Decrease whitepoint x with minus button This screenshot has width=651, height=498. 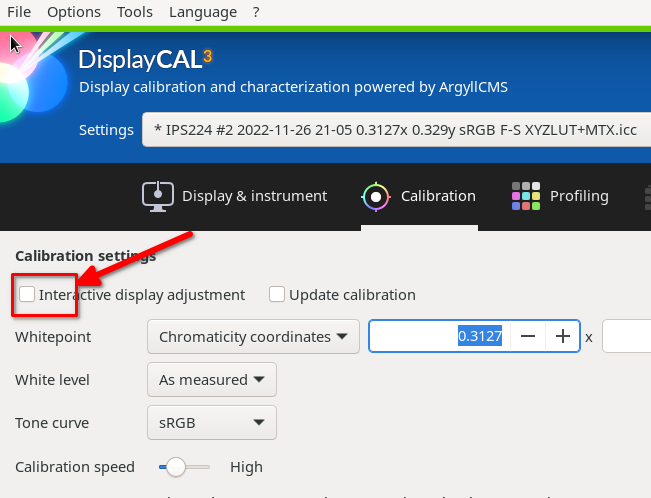point(528,336)
